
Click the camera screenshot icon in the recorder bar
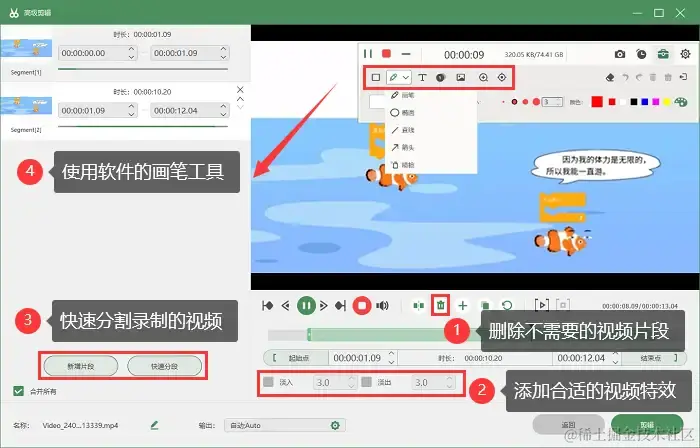620,54
